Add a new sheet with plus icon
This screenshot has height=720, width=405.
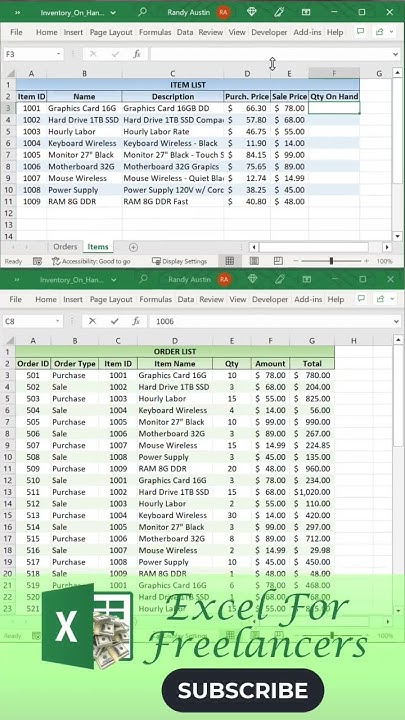[133, 247]
